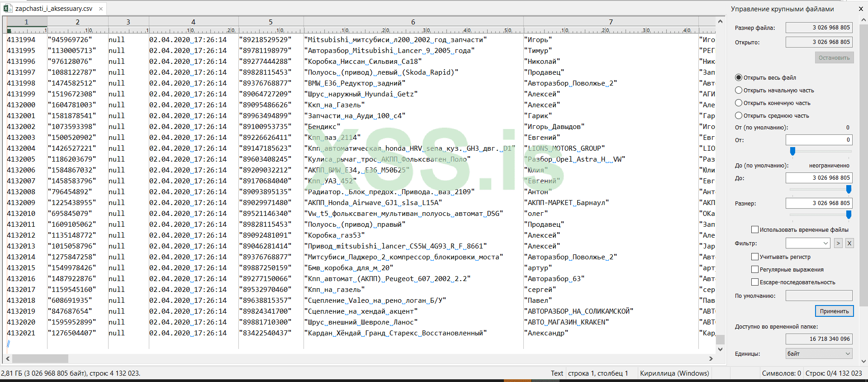Click cell "Коробка_Ниссан_Сильвия_Ca18"
This screenshot has height=382, width=868.
(363, 62)
